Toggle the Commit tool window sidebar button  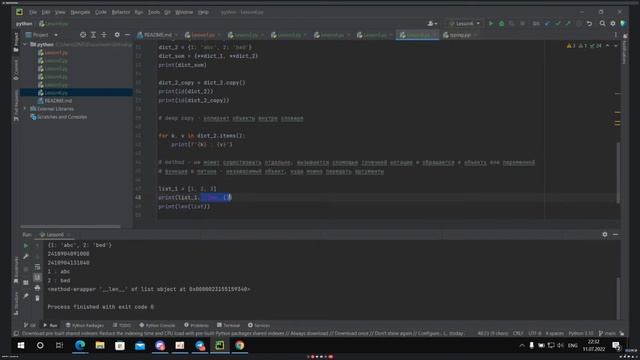(16, 69)
